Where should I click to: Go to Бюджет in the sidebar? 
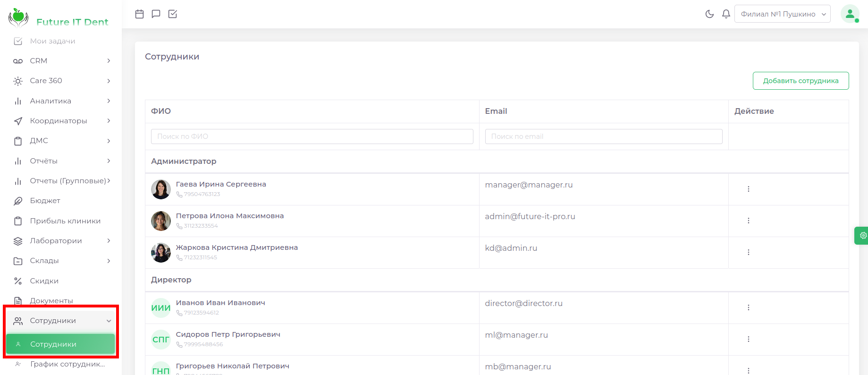(45, 201)
